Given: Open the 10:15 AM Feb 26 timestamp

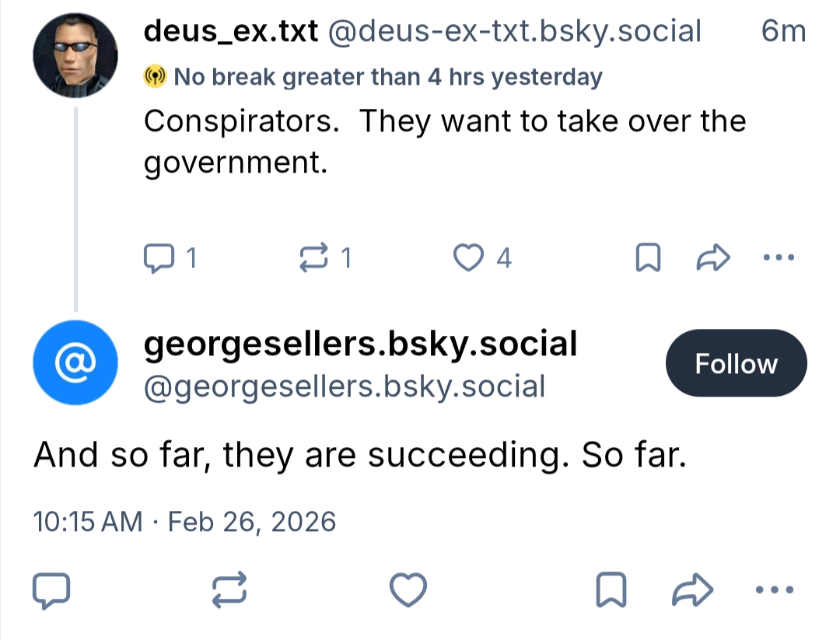Looking at the screenshot, I should pyautogui.click(x=184, y=521).
